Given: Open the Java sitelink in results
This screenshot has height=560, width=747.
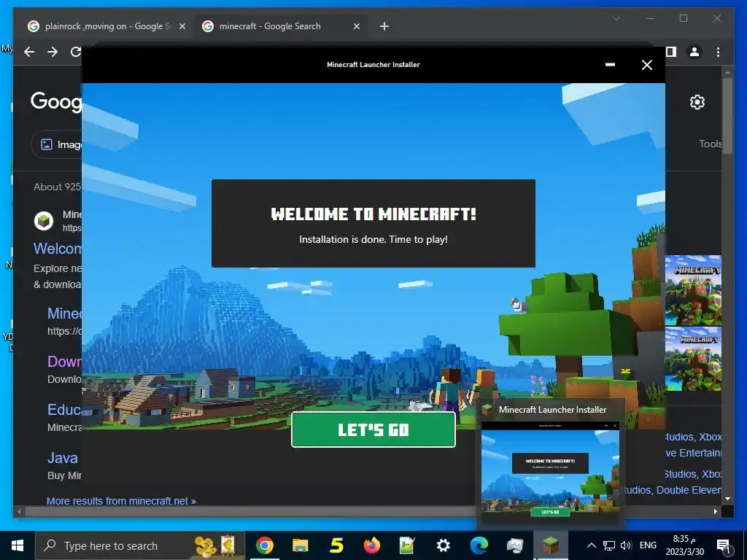Looking at the screenshot, I should pos(63,458).
